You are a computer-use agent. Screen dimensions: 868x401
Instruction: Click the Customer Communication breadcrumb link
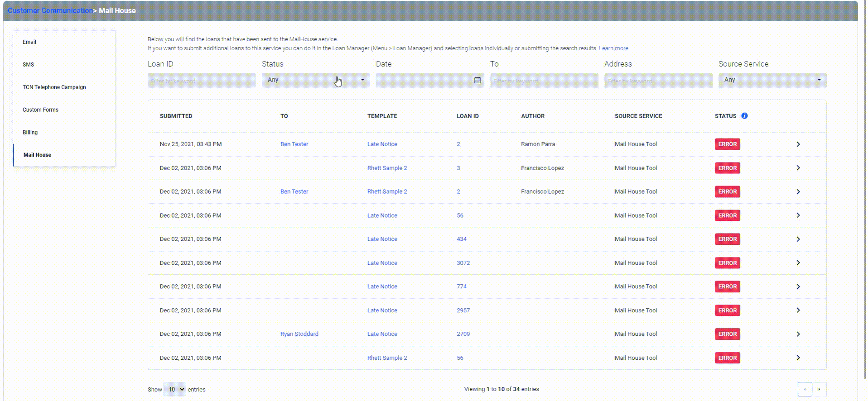(x=50, y=10)
